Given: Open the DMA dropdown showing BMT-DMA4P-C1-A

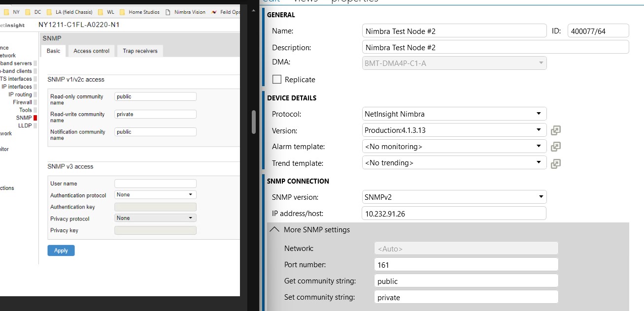Looking at the screenshot, I should pyautogui.click(x=454, y=63).
